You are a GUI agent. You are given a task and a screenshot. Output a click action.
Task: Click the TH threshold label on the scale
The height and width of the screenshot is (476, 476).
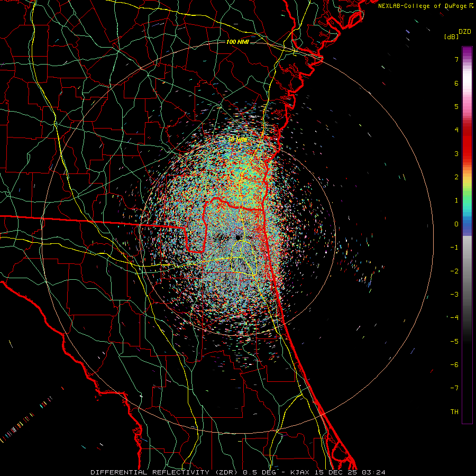[454, 412]
